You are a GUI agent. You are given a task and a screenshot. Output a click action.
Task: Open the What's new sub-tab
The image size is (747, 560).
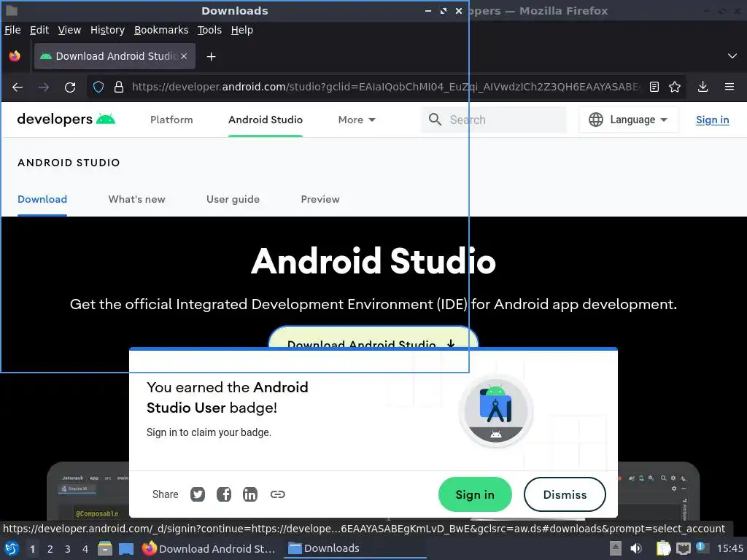pyautogui.click(x=136, y=199)
